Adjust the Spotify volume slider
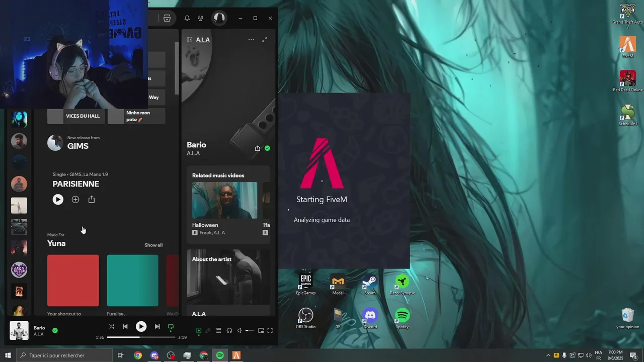Viewport: 644px width, 362px height. click(250, 330)
